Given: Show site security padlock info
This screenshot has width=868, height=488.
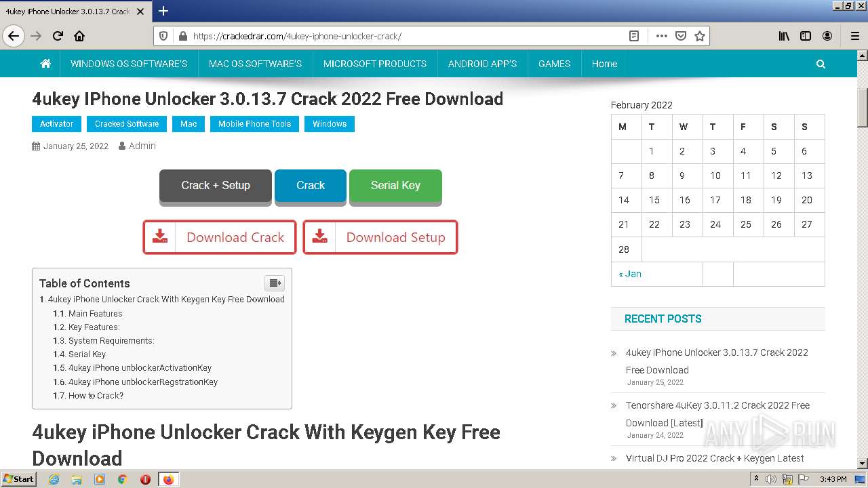Looking at the screenshot, I should click(x=182, y=36).
